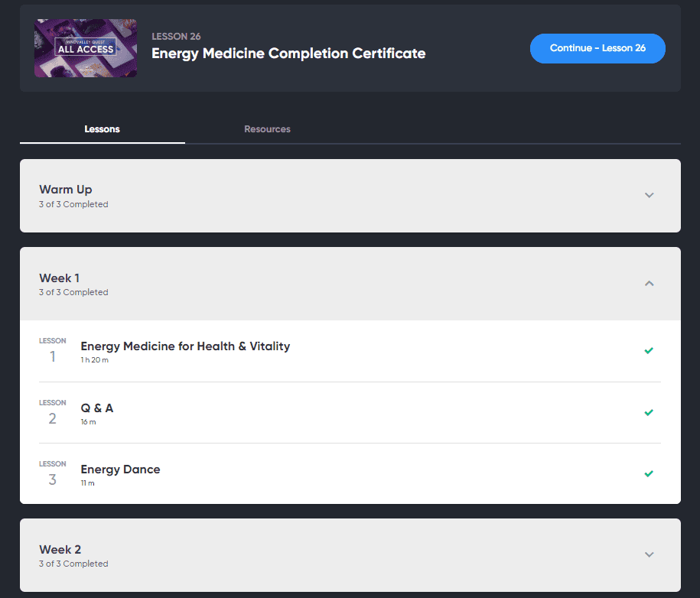The image size is (700, 598).
Task: Click the Lesson 3 number label
Action: coord(52,473)
